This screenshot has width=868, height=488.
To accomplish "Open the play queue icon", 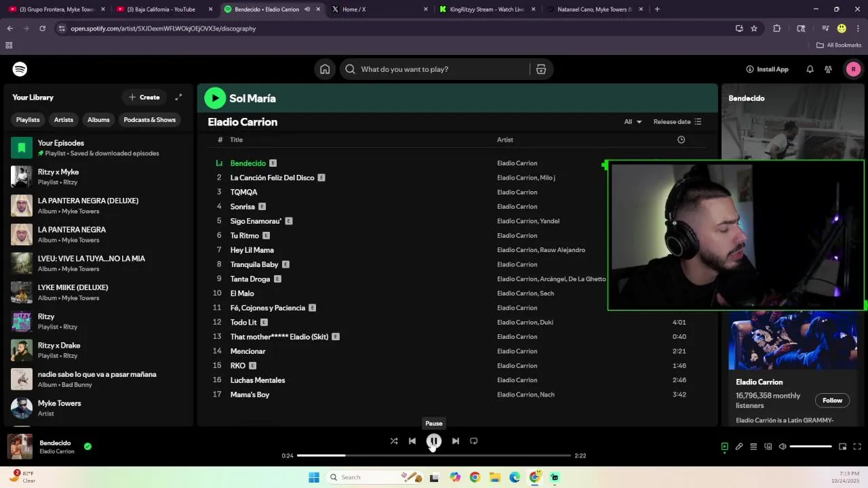I will pyautogui.click(x=753, y=447).
